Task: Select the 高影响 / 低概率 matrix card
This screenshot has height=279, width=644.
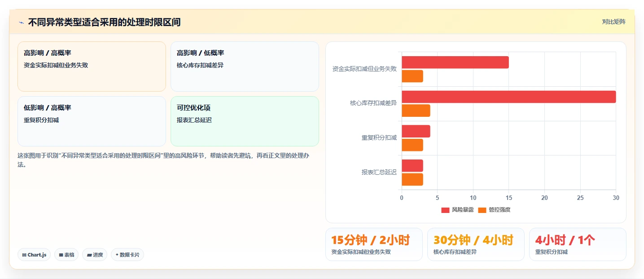Action: (245, 66)
